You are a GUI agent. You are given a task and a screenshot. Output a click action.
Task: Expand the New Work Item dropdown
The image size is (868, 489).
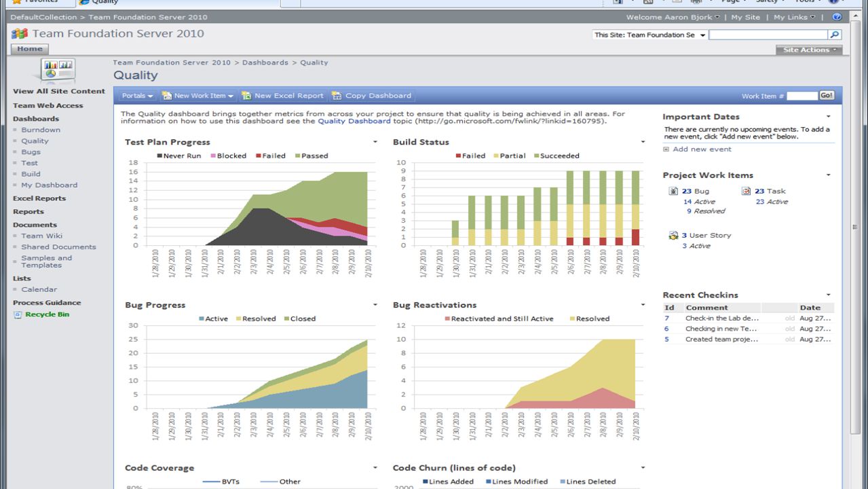198,96
